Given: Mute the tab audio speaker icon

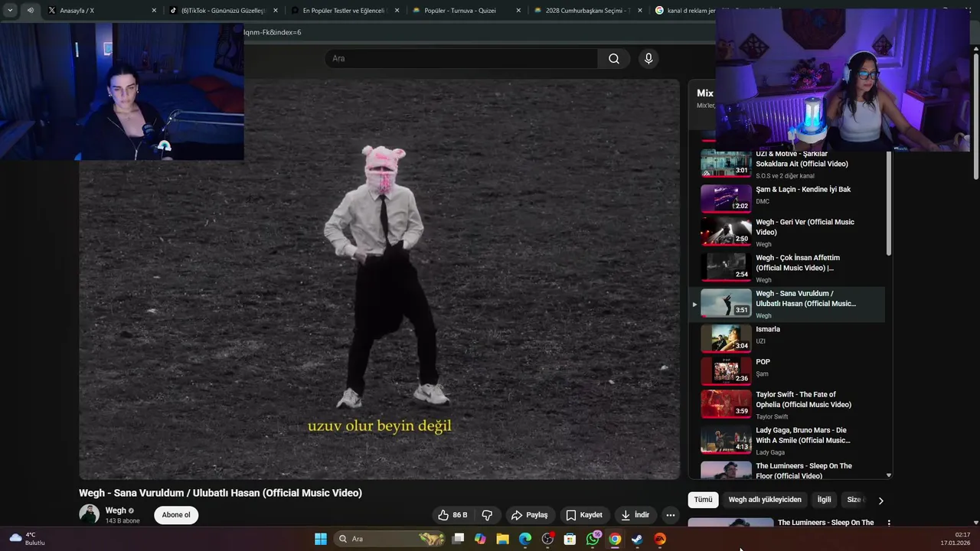Looking at the screenshot, I should click(x=30, y=11).
